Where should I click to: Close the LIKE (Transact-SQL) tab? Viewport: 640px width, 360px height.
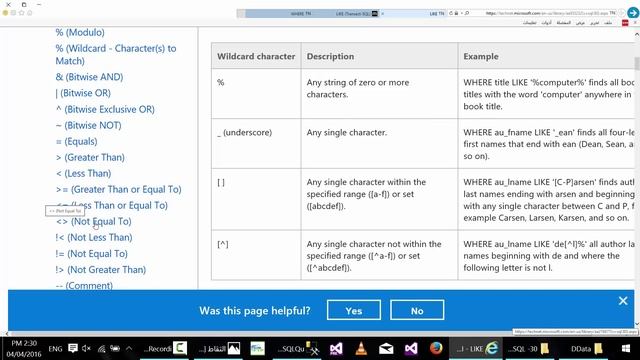[x=382, y=13]
